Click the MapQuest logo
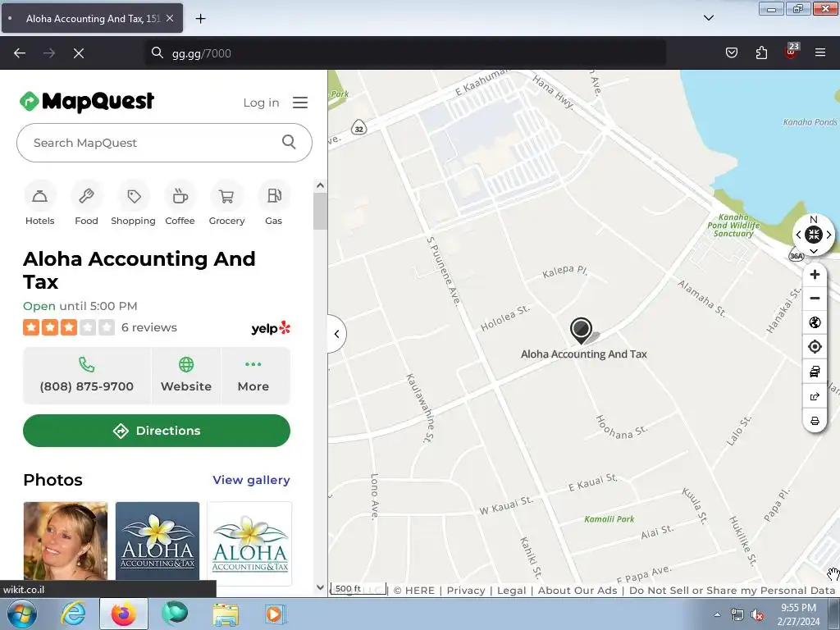Image resolution: width=840 pixels, height=630 pixels. point(87,101)
